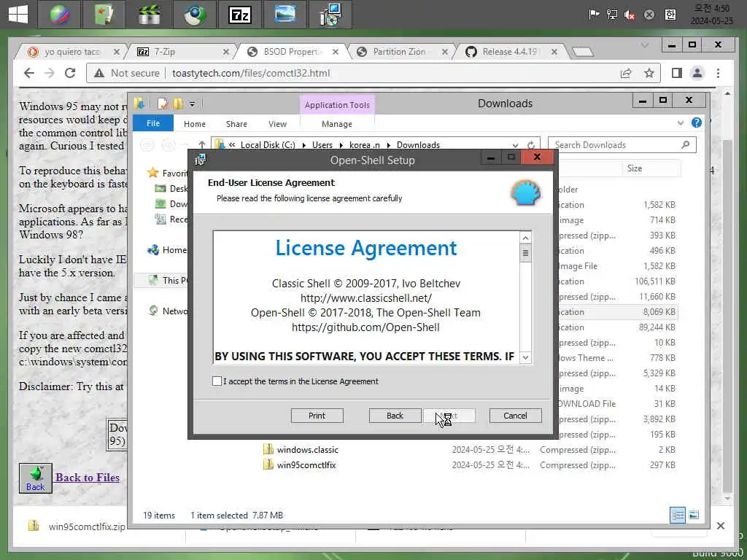Open the Manage ribbon tab
Image resolution: width=747 pixels, height=560 pixels.
point(337,124)
